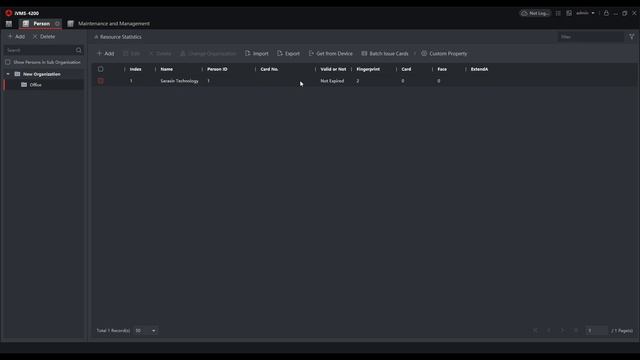Click the Card column header
The image size is (640, 360).
[x=406, y=69]
